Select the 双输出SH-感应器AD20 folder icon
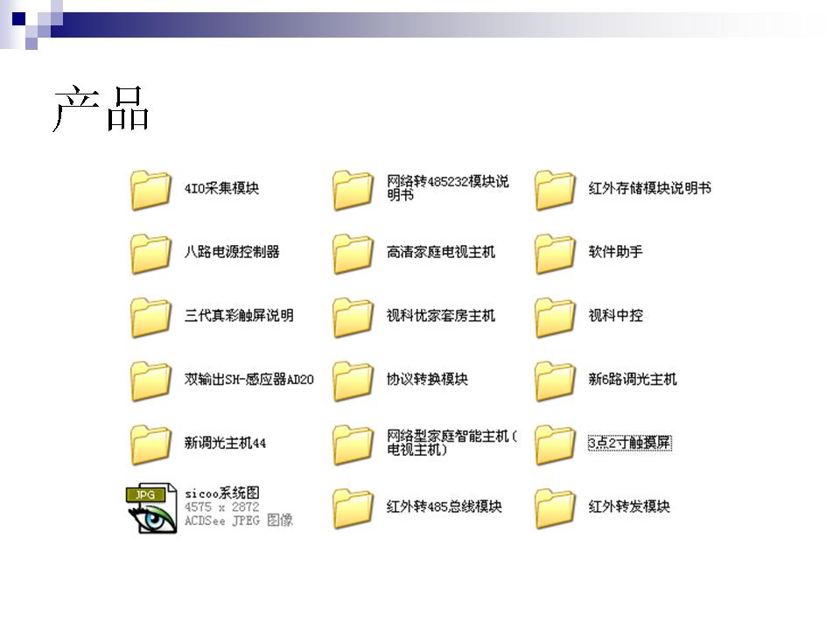The image size is (840, 630). [x=150, y=381]
